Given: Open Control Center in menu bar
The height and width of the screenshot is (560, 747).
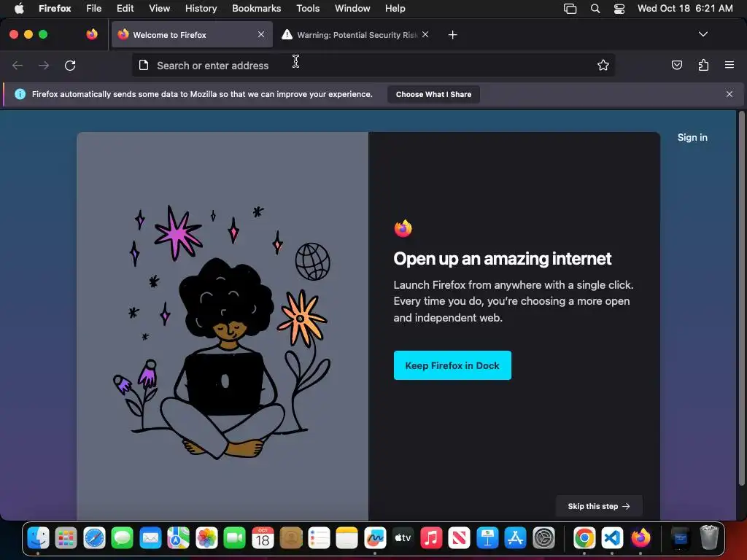Looking at the screenshot, I should 619,8.
